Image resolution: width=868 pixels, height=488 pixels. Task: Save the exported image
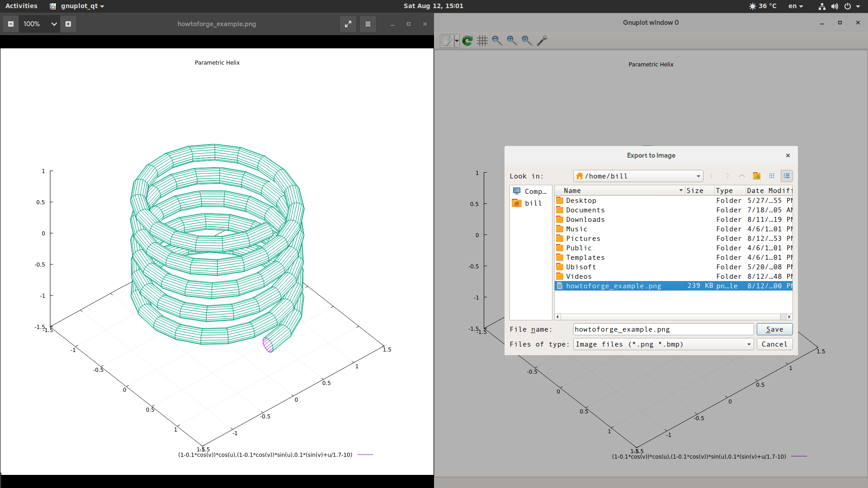[774, 329]
